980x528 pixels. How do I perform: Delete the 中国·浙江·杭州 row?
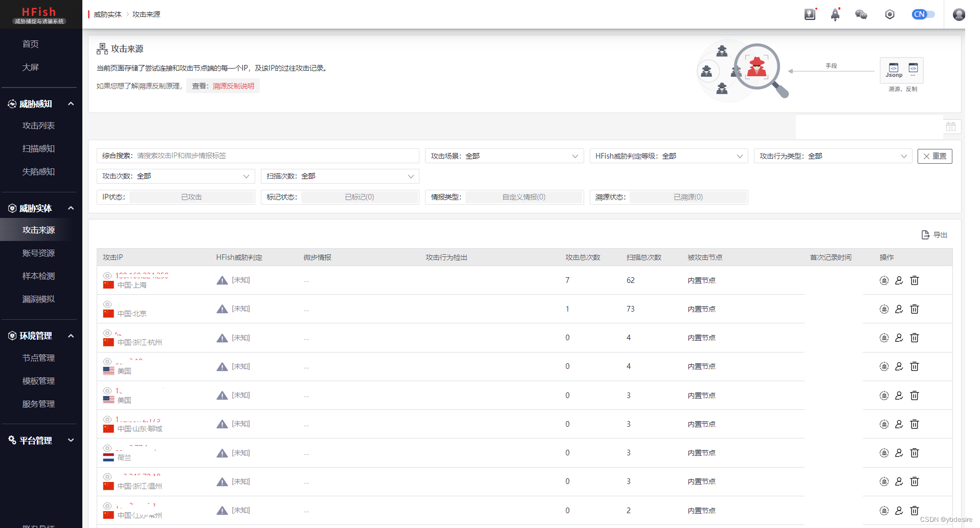point(915,338)
